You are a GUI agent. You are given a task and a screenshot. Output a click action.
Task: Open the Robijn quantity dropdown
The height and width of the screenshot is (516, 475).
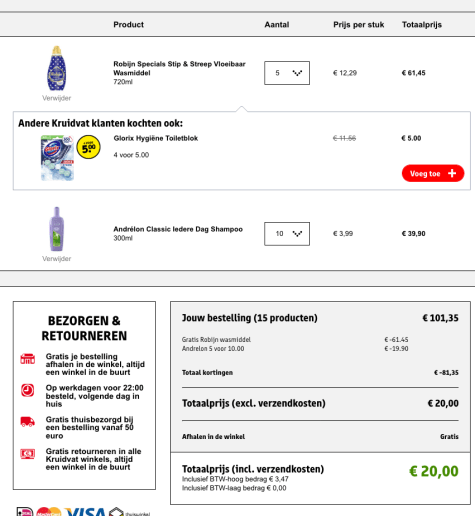[287, 73]
